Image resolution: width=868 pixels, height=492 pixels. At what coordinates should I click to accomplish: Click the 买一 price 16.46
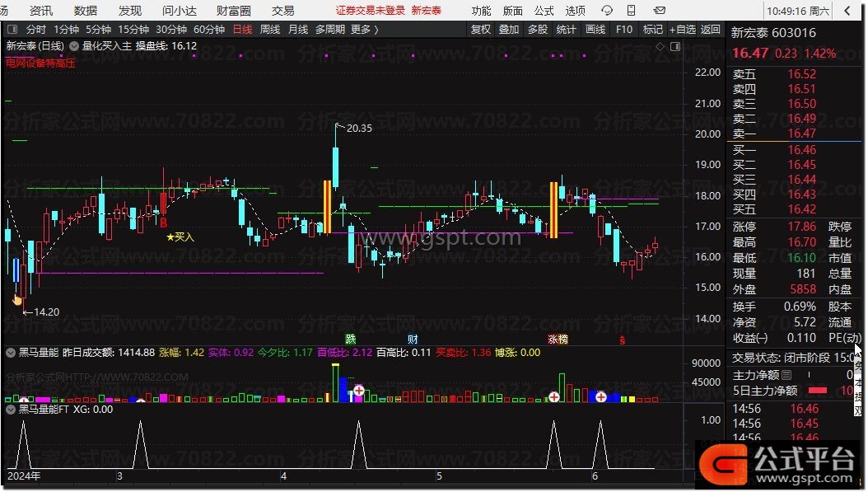801,150
